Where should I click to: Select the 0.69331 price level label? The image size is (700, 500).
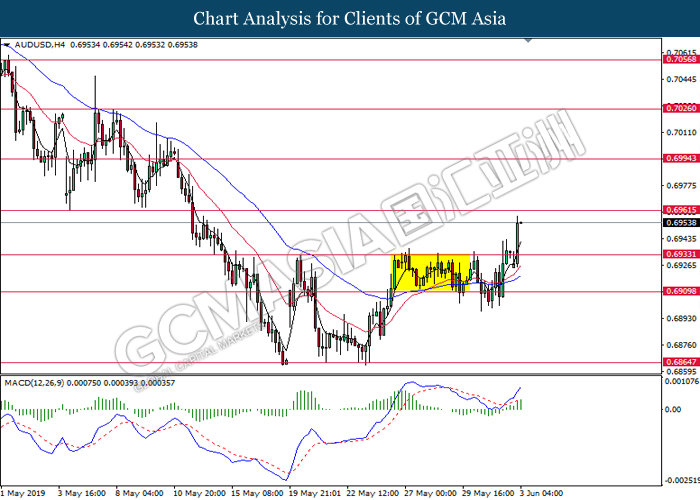[x=681, y=254]
